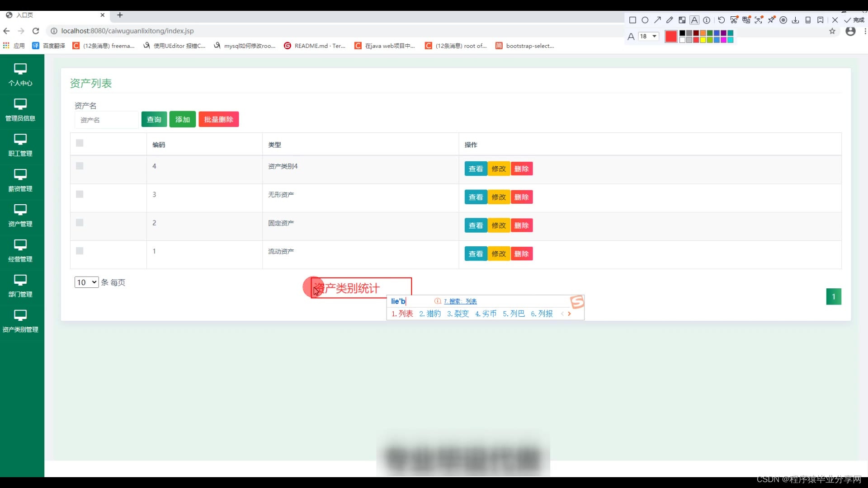Select the ellipse annotation tool
The image size is (868, 488).
point(645,20)
